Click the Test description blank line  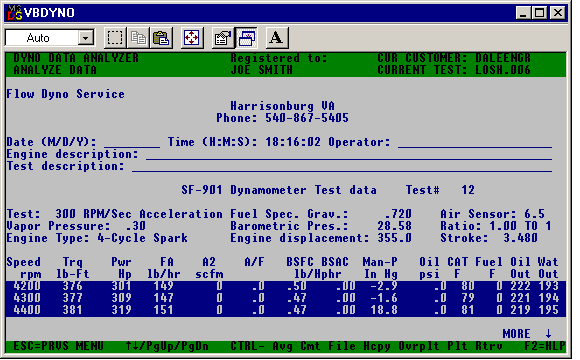coord(342,166)
